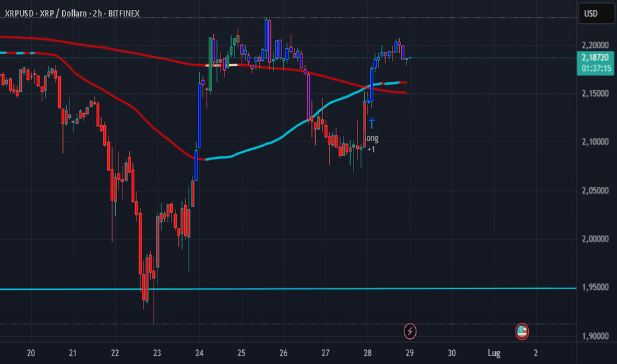Screen dimensions: 617x364
Task: Click the 2,15000 price axis label
Action: pos(595,94)
